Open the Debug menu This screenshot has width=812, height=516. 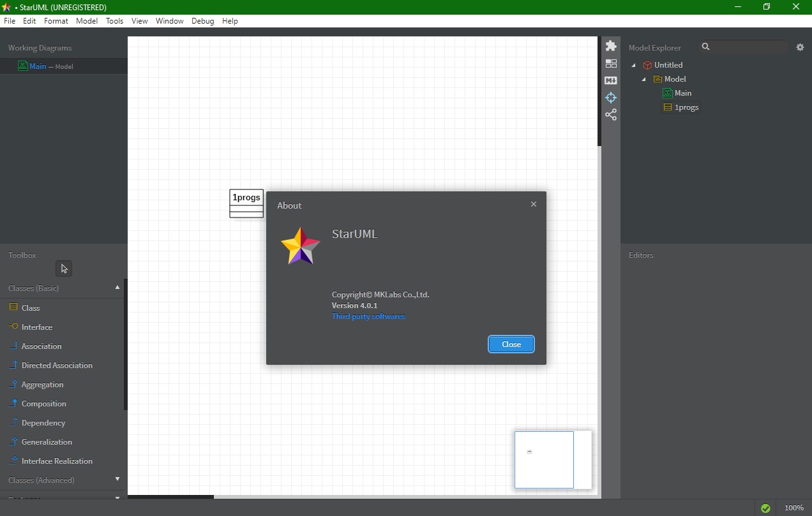tap(203, 20)
